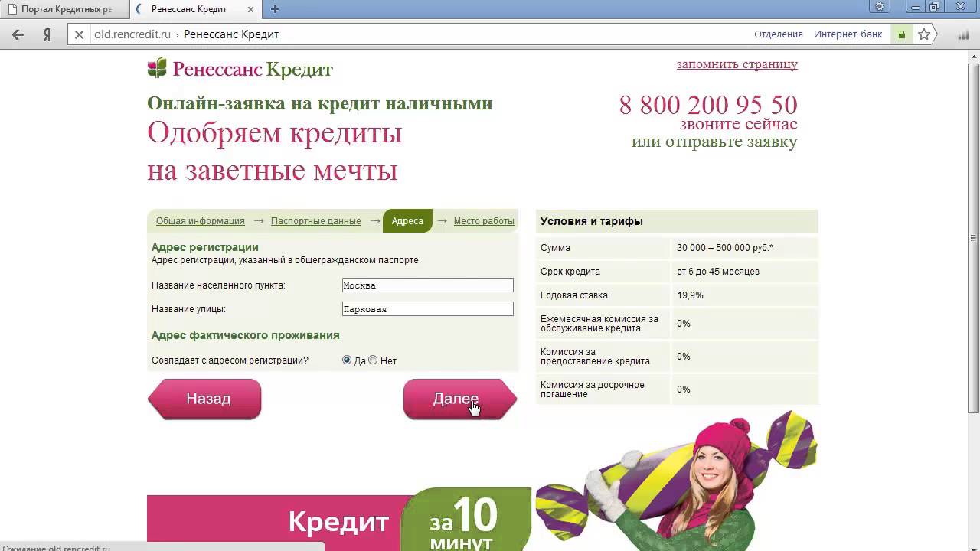Go to Паспортные данные step
The height and width of the screenshot is (551, 980).
(315, 221)
